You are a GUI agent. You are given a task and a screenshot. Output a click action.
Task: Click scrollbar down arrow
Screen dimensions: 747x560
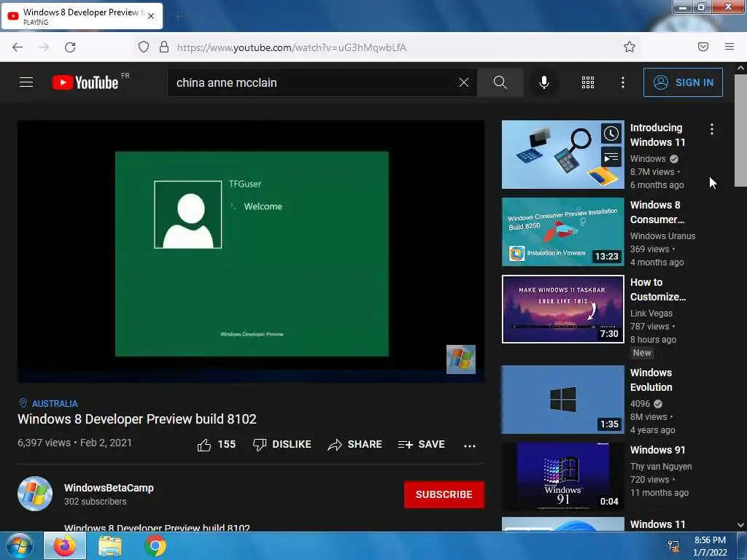click(740, 525)
